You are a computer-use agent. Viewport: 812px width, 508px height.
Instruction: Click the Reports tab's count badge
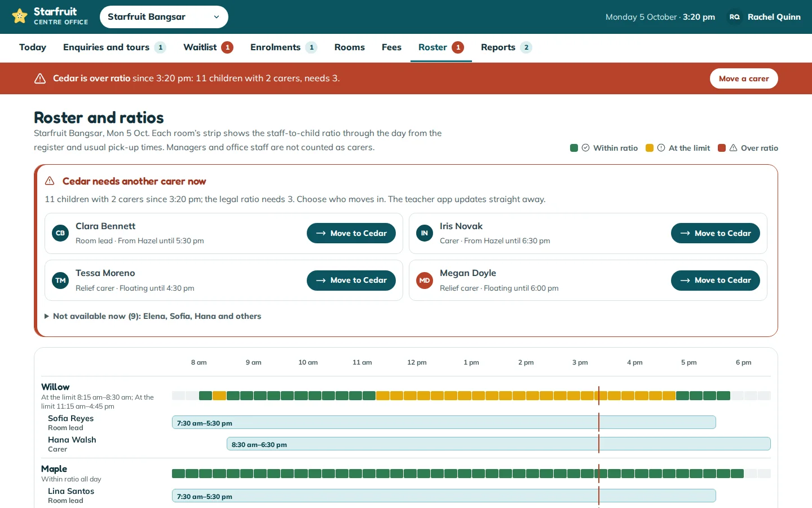click(526, 47)
